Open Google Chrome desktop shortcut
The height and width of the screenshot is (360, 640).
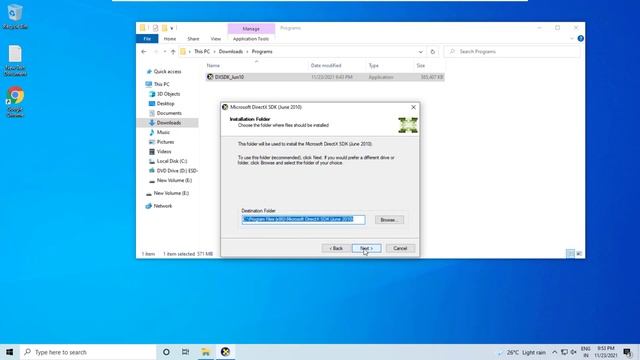pyautogui.click(x=15, y=102)
